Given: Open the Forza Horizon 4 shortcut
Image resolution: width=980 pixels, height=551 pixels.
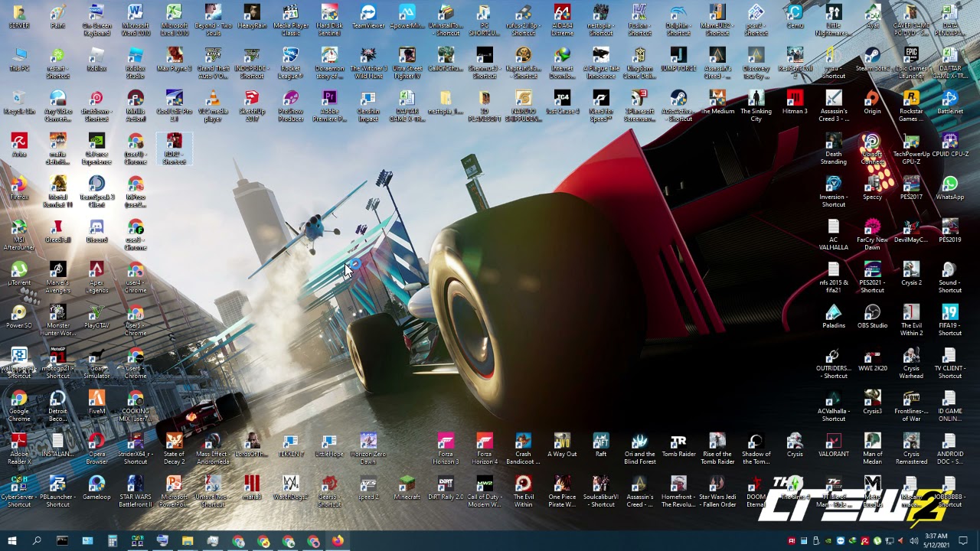Looking at the screenshot, I should click(x=485, y=449).
